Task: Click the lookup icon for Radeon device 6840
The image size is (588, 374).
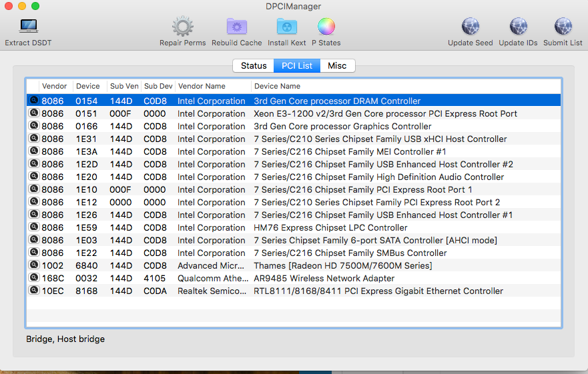Action: click(34, 265)
